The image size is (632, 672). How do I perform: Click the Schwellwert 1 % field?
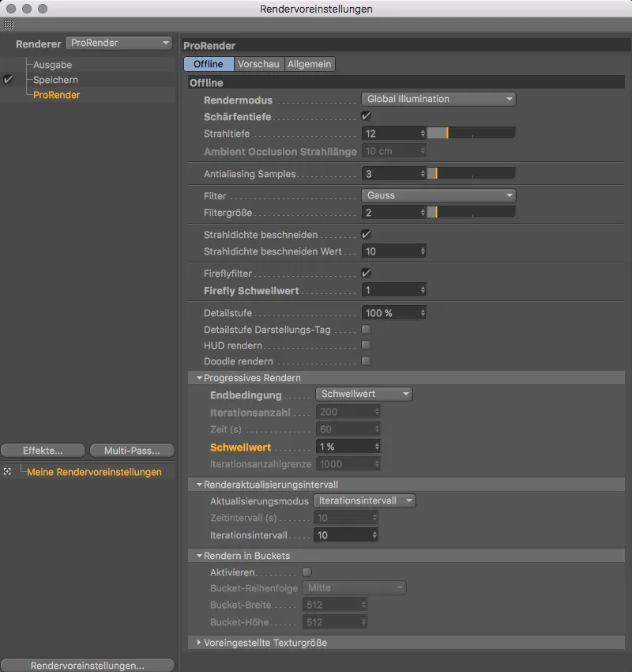[x=348, y=447]
